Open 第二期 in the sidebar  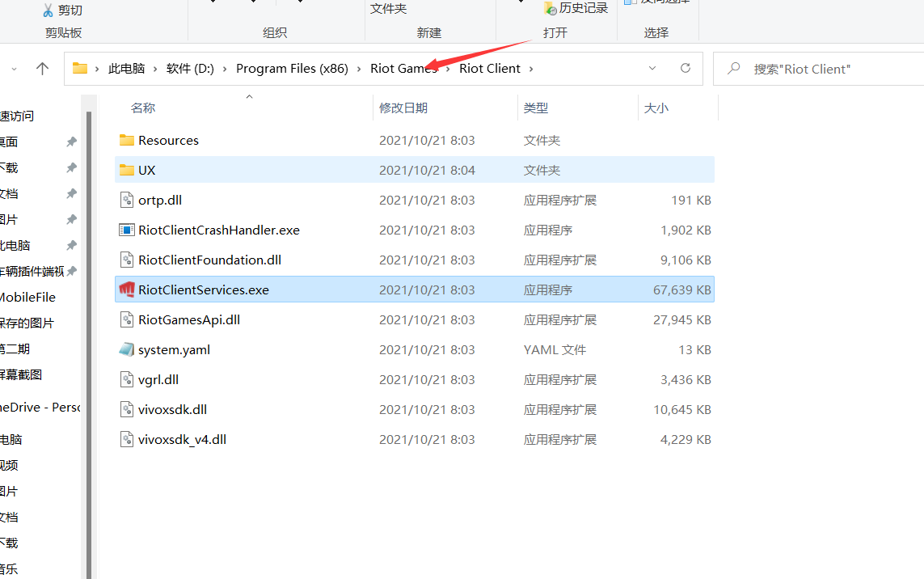[15, 349]
